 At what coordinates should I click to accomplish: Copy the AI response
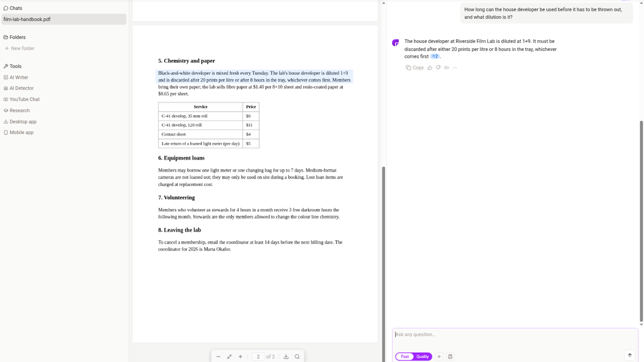pyautogui.click(x=415, y=68)
